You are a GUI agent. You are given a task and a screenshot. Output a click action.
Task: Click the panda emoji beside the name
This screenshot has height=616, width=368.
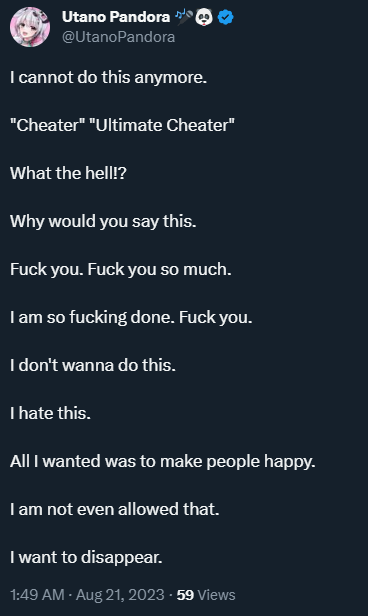pos(204,17)
